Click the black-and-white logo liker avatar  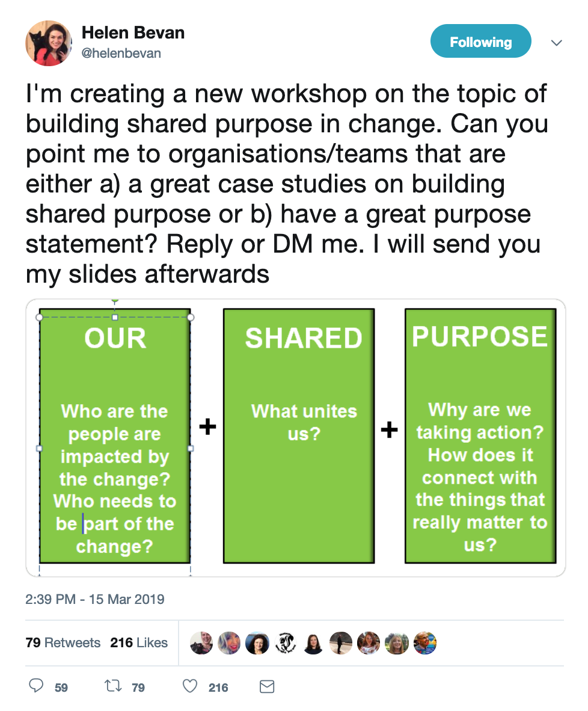pyautogui.click(x=286, y=642)
